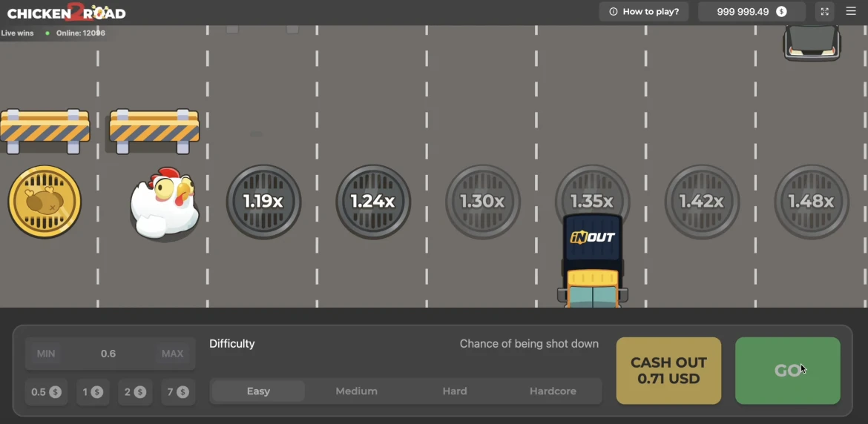Set bet to MIN
The image size is (868, 424).
[46, 354]
